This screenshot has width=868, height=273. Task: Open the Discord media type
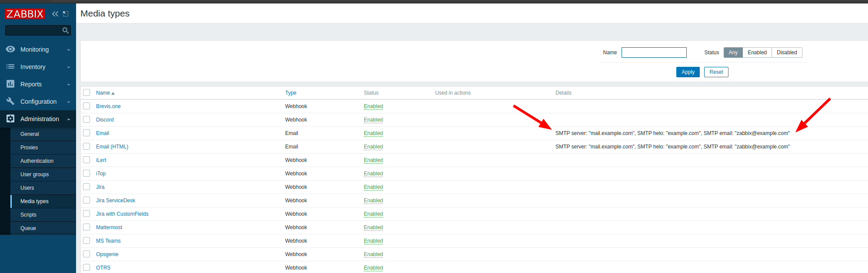point(105,120)
